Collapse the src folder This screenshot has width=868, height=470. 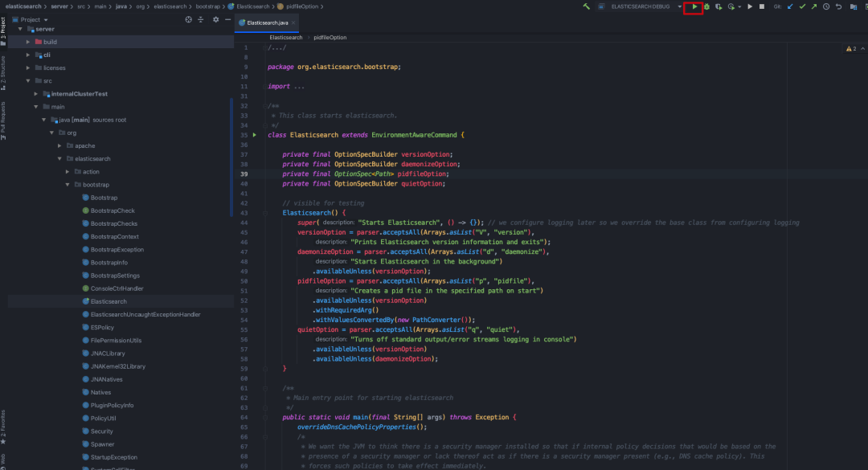coord(28,81)
